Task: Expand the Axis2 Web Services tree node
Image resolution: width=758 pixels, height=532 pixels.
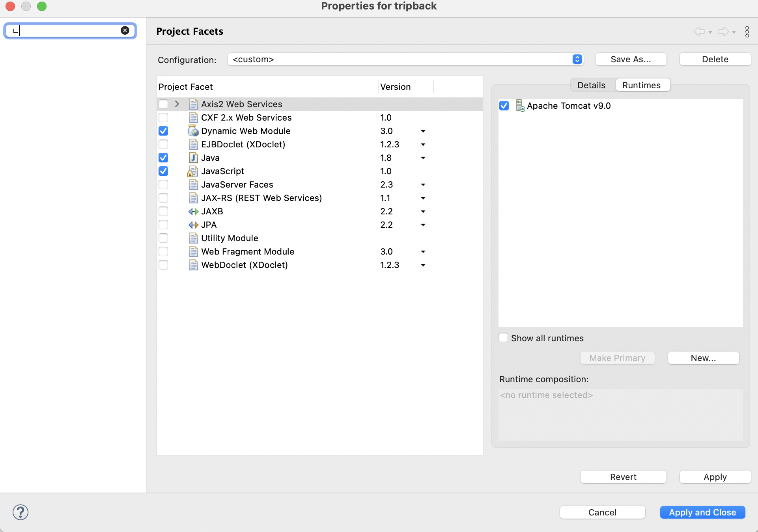Action: tap(177, 104)
